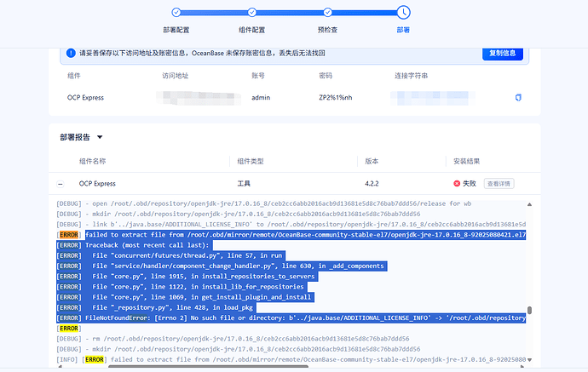Click the 组件配置 step checkmark icon
Image resolution: width=588 pixels, height=372 pixels.
252,12
